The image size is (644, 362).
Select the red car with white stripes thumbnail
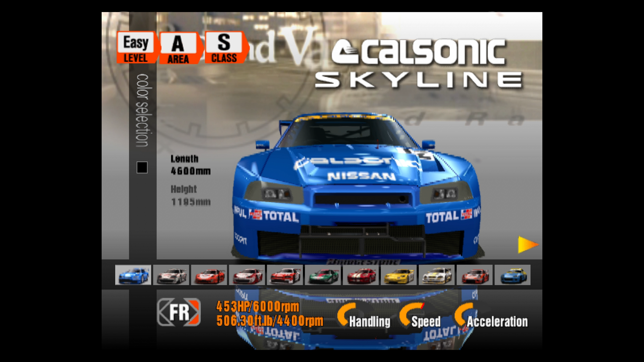tap(361, 275)
